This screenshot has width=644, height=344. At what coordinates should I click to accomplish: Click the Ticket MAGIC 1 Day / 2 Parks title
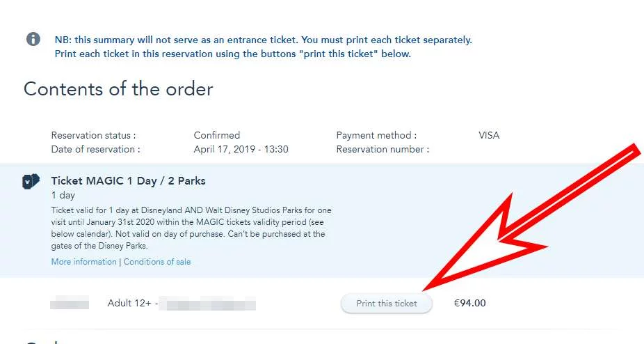128,180
